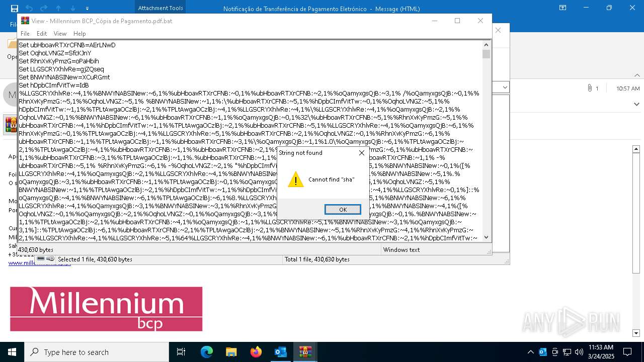
Task: Click the network icon in the system tray
Action: coord(567,352)
